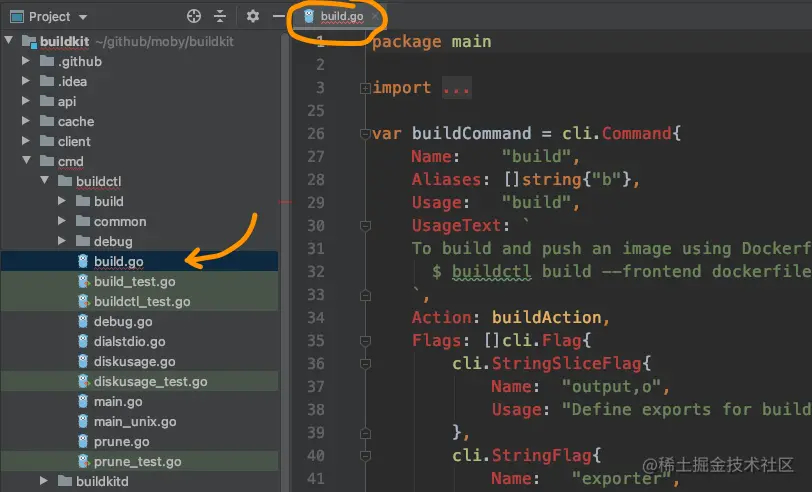
Task: Select buildctl_test.go in the project tree
Action: 142,302
